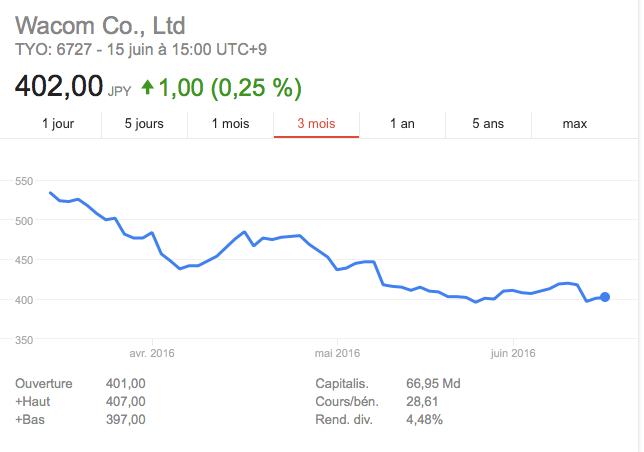The image size is (644, 452).
Task: Show the 5 ans range
Action: 488,124
